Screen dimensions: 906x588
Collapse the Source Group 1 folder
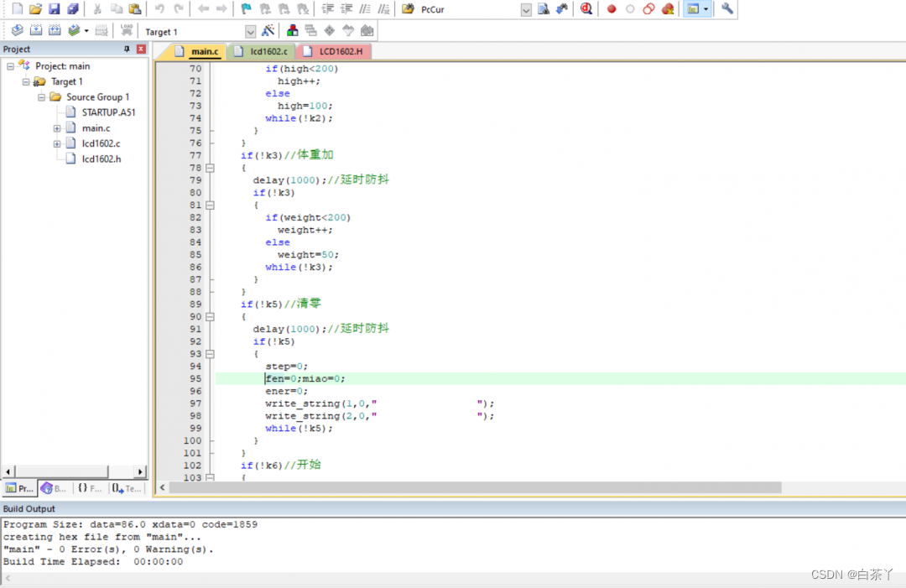(x=41, y=97)
